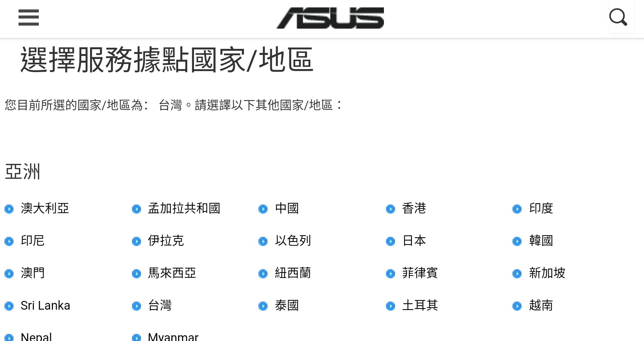Choose the 新加坡 link

[547, 273]
